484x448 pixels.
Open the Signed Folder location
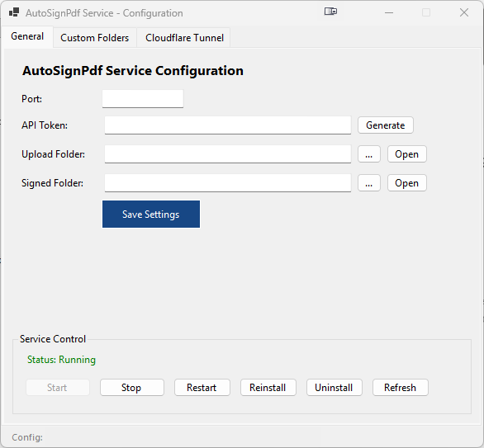tap(407, 183)
